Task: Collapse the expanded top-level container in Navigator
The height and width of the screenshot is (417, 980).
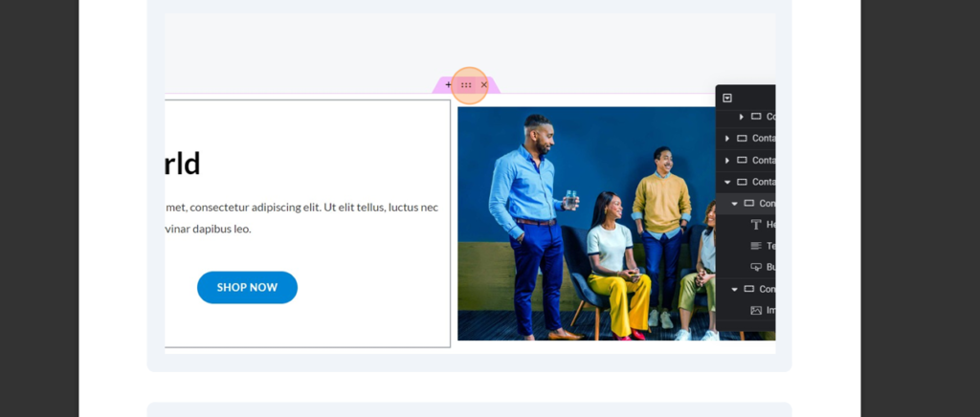Action: tap(727, 182)
